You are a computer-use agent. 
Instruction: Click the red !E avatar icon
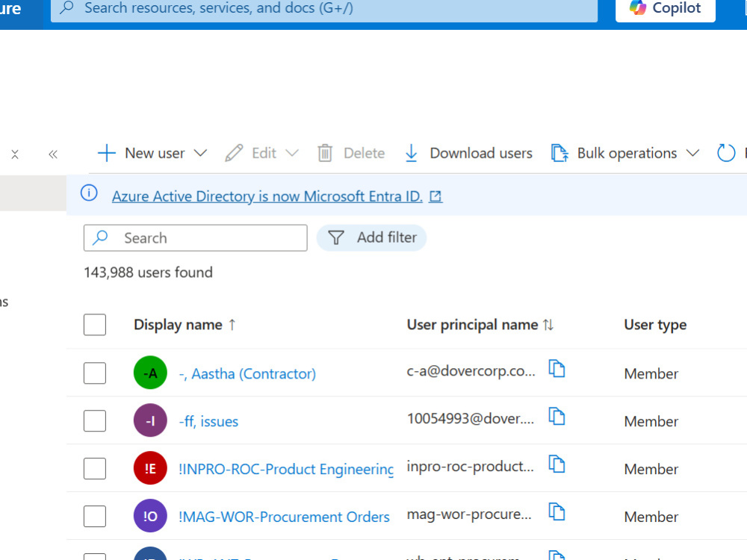[151, 468]
